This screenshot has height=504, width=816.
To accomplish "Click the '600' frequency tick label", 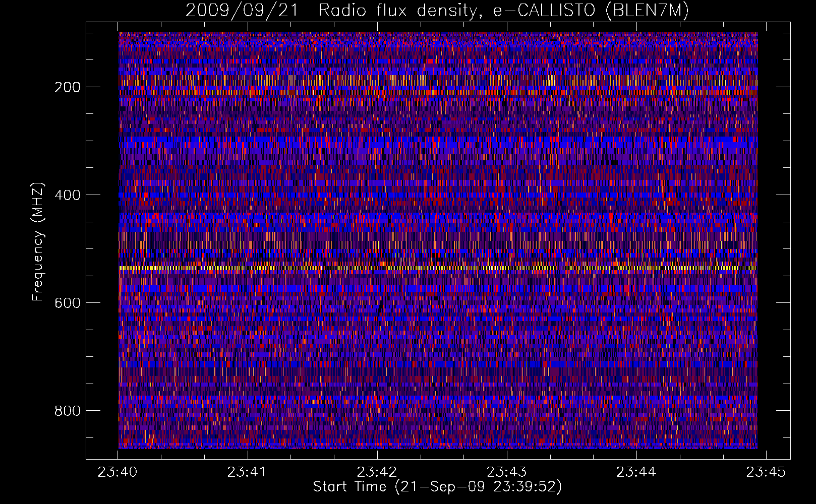I will (x=68, y=303).
